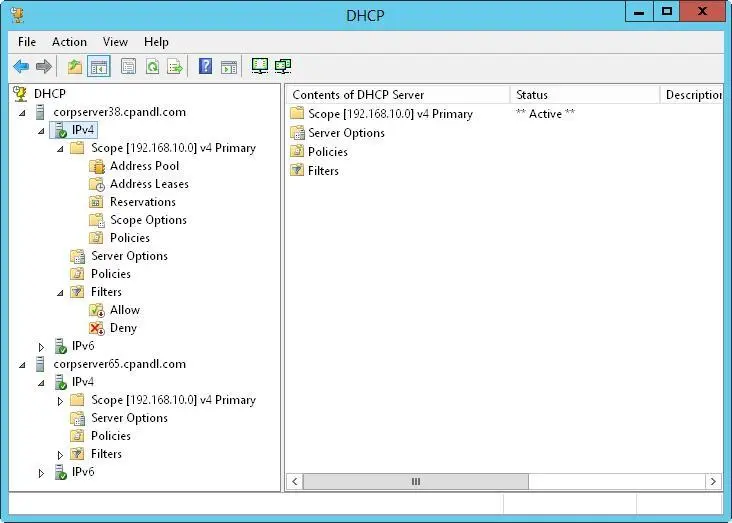
Task: Click the Back arrow toolbar button
Action: (x=21, y=66)
